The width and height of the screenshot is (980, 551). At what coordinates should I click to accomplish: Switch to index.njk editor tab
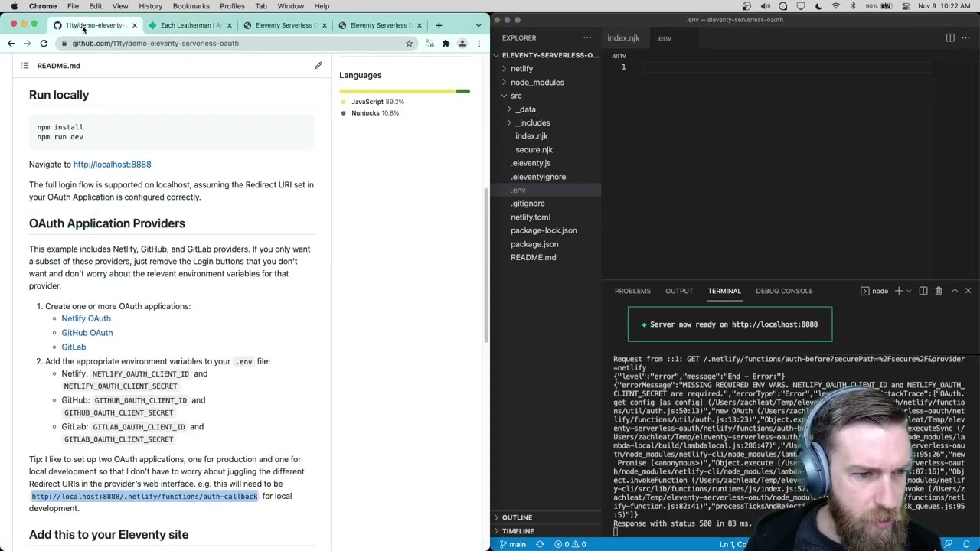623,37
